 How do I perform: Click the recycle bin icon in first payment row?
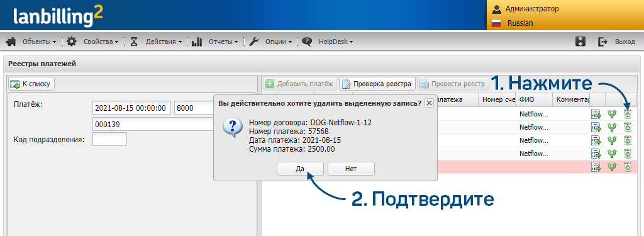click(x=628, y=115)
